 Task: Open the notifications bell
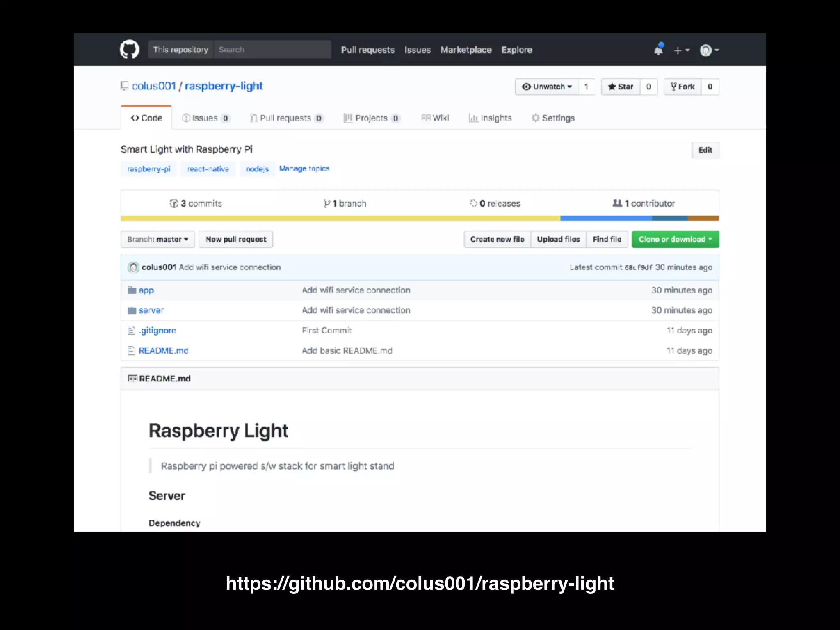(x=659, y=49)
